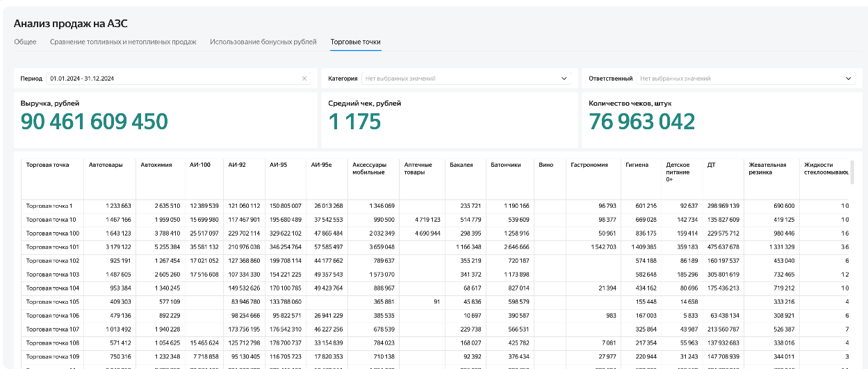Click the Количество чеков indicator value
The height and width of the screenshot is (369, 868).
tap(642, 122)
